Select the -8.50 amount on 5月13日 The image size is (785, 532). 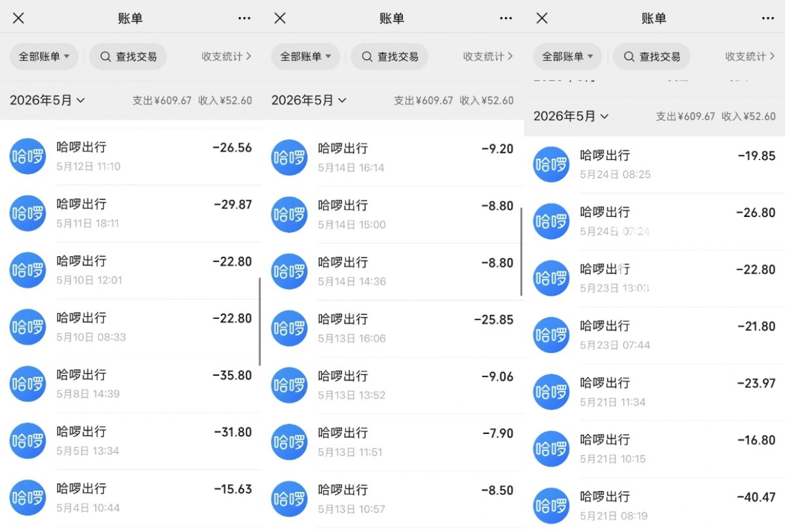tap(497, 490)
